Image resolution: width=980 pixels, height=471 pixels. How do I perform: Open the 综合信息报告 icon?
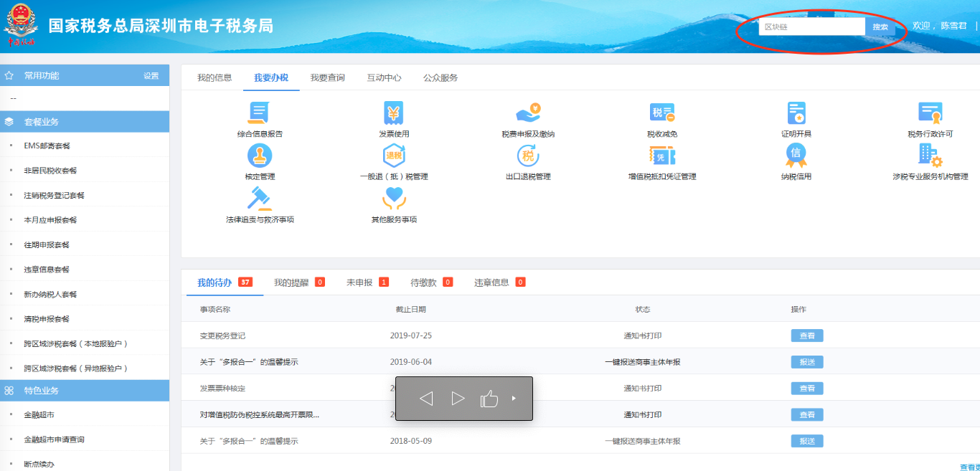pyautogui.click(x=259, y=113)
